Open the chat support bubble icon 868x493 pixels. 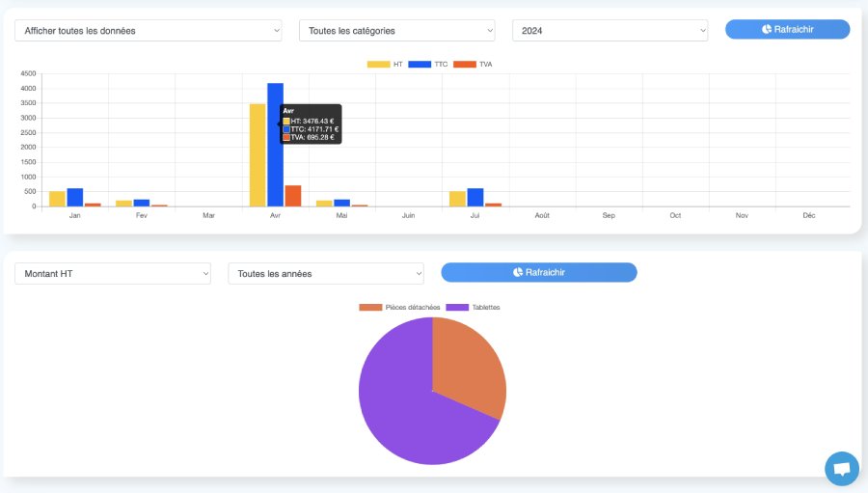coord(841,469)
